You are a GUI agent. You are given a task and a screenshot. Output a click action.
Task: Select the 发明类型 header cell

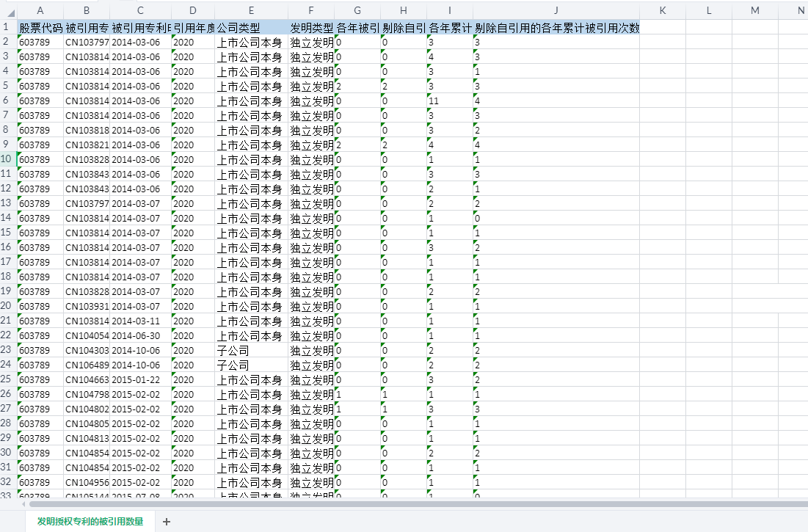[x=311, y=28]
